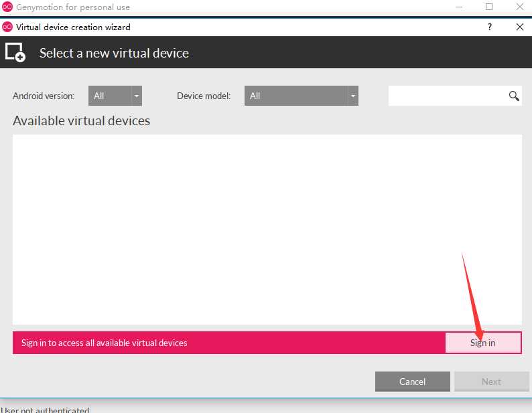Click the Sign in button
532x413 pixels.
click(483, 343)
